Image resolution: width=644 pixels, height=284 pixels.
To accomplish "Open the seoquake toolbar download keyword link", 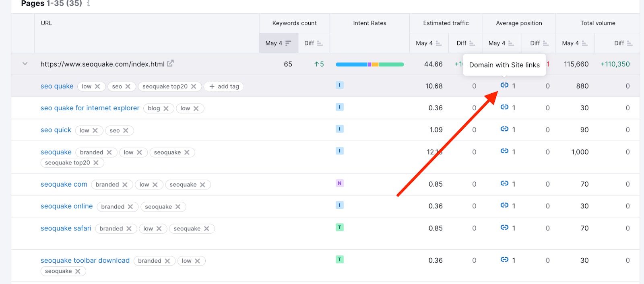I will [85, 261].
